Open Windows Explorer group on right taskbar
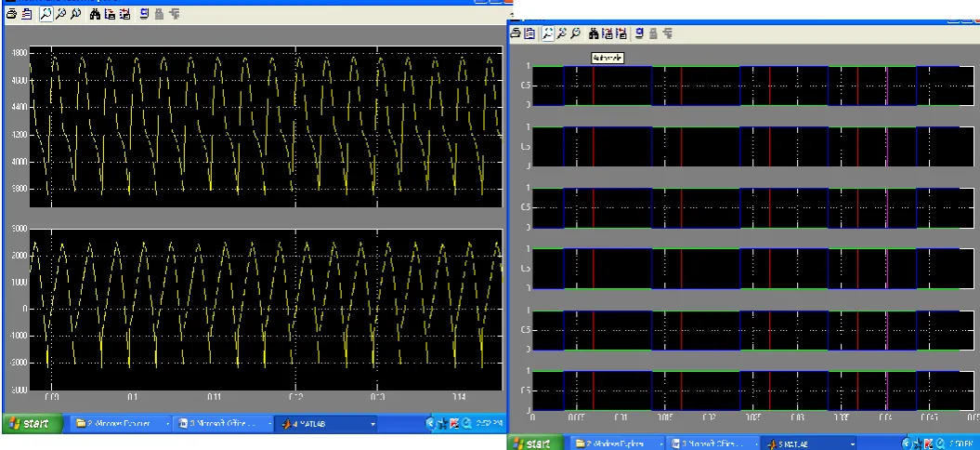Screen dimensions: 980x450 (618, 443)
